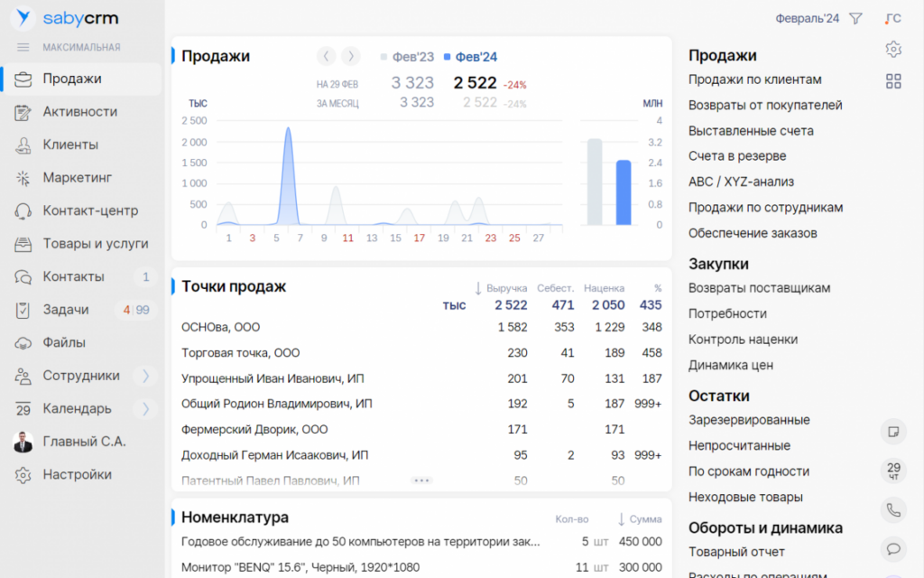Screen dimensions: 924x578
Task: Open report settings gear in top right
Action: (x=893, y=49)
